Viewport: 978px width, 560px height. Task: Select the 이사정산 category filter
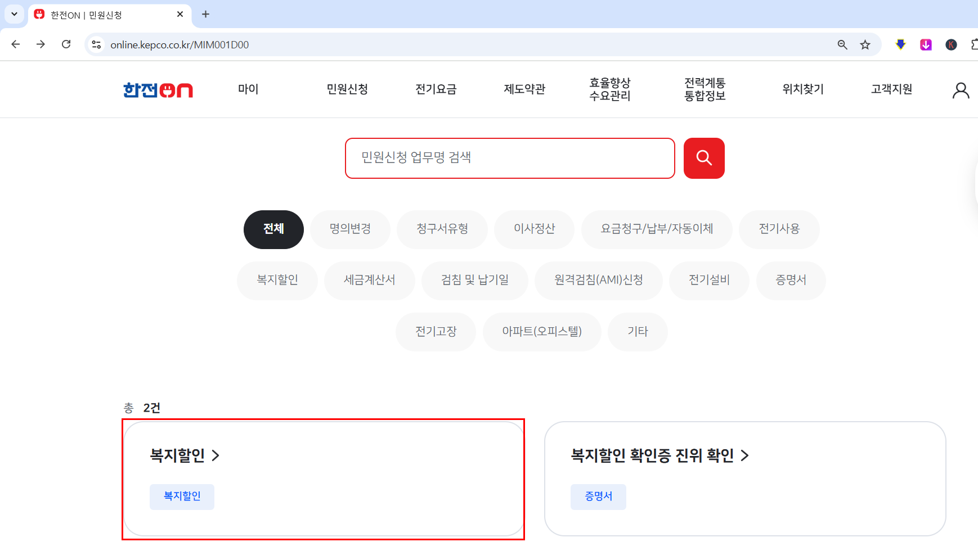pyautogui.click(x=534, y=229)
